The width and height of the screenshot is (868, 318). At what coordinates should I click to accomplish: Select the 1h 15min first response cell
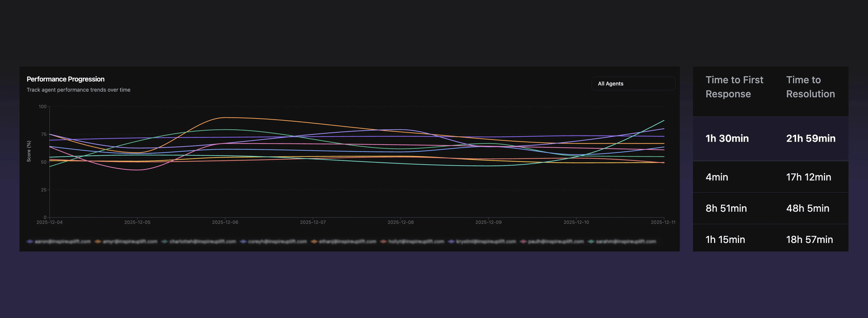[x=725, y=240]
